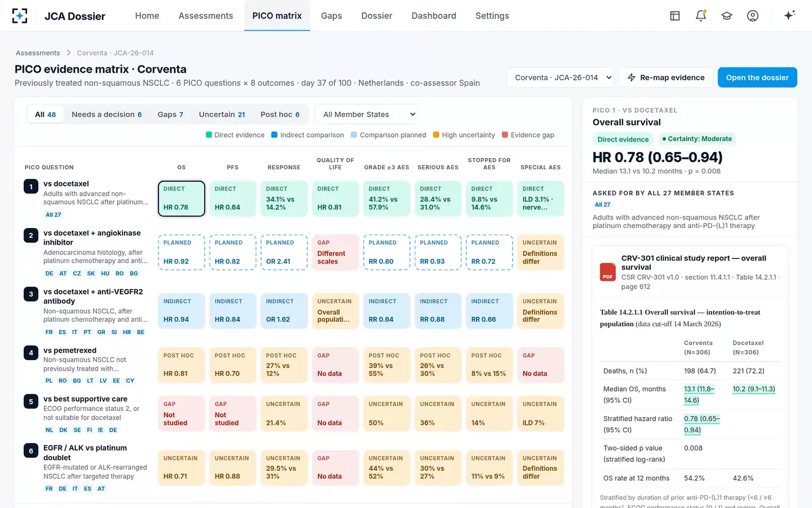The height and width of the screenshot is (508, 812).
Task: Select PICO 6 EGFR / ALK row
Action: 86,468
